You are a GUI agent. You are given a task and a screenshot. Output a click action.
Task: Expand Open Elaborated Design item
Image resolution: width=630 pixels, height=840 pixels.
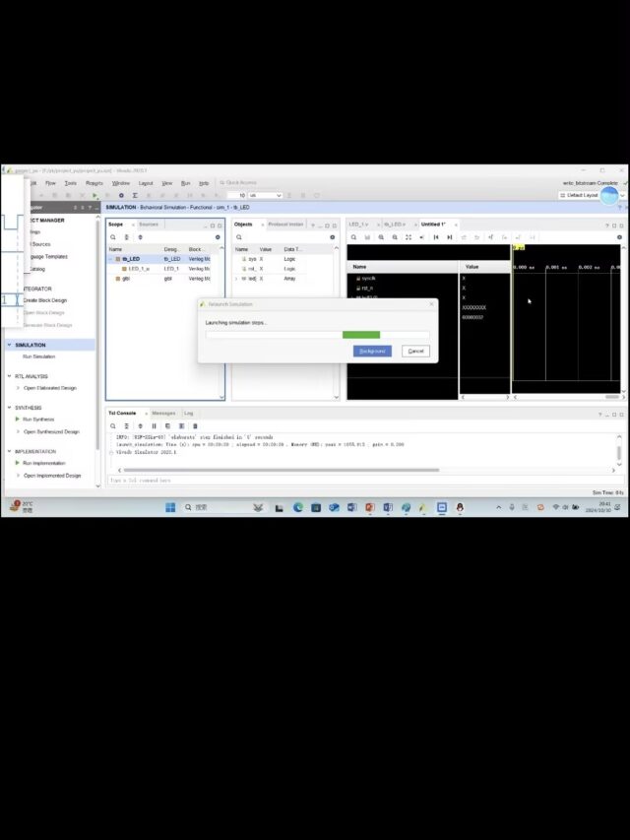(x=18, y=388)
